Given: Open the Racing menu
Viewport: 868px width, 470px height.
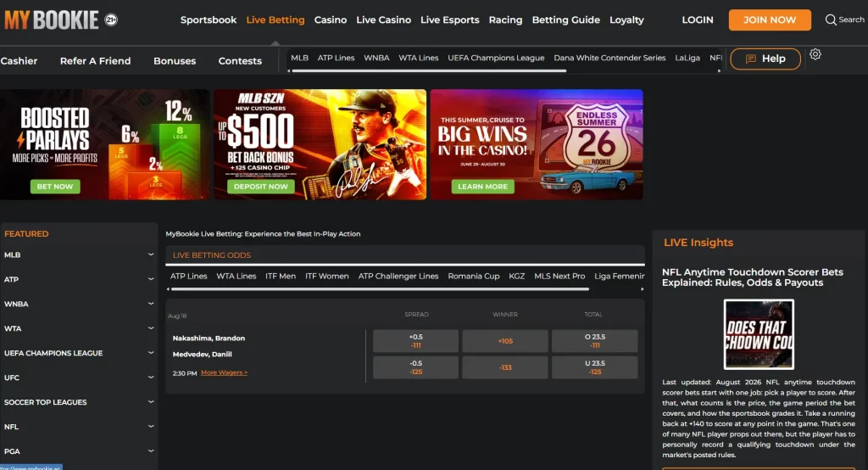Looking at the screenshot, I should point(505,20).
